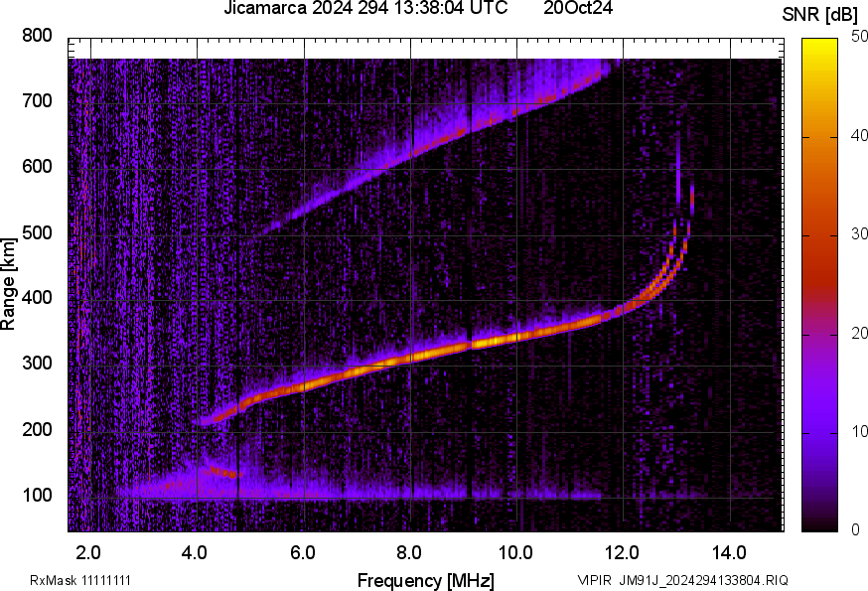Click the SNR color scale bar
868x591 pixels.
coord(820,285)
